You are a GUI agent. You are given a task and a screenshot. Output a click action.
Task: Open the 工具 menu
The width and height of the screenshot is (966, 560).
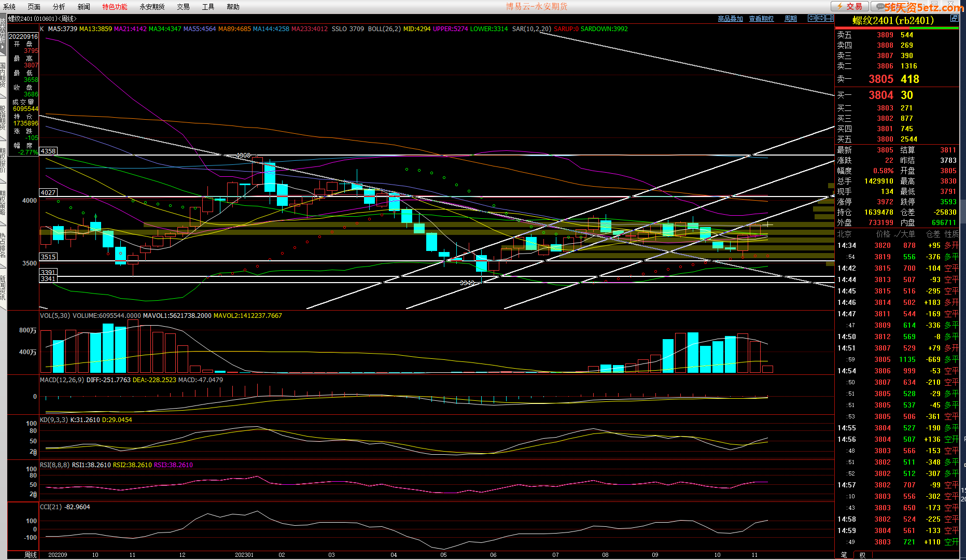tap(208, 7)
